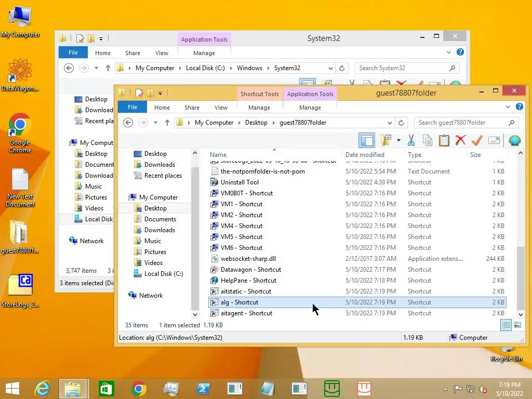Select the Shortcut Tools contextual tab

click(260, 94)
